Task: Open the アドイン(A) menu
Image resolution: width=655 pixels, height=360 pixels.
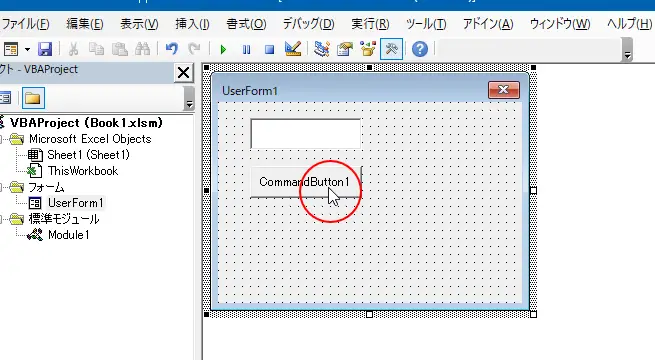Action: tap(488, 24)
